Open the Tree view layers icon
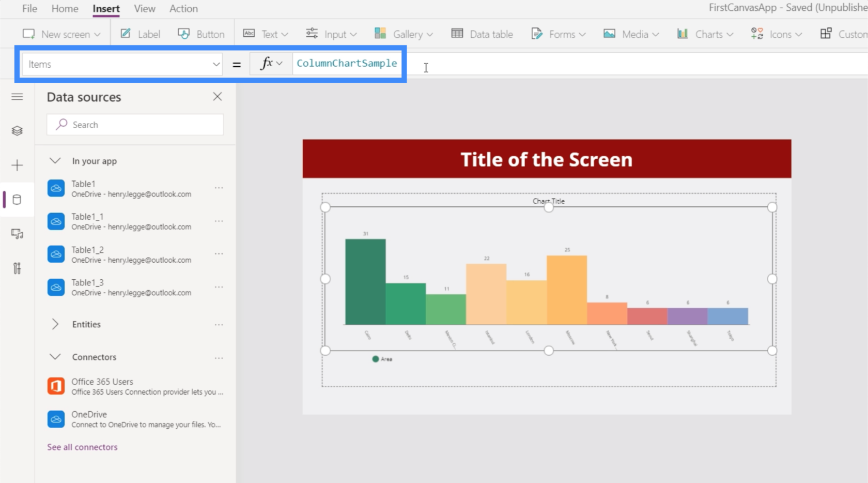The height and width of the screenshot is (483, 868). coord(17,130)
